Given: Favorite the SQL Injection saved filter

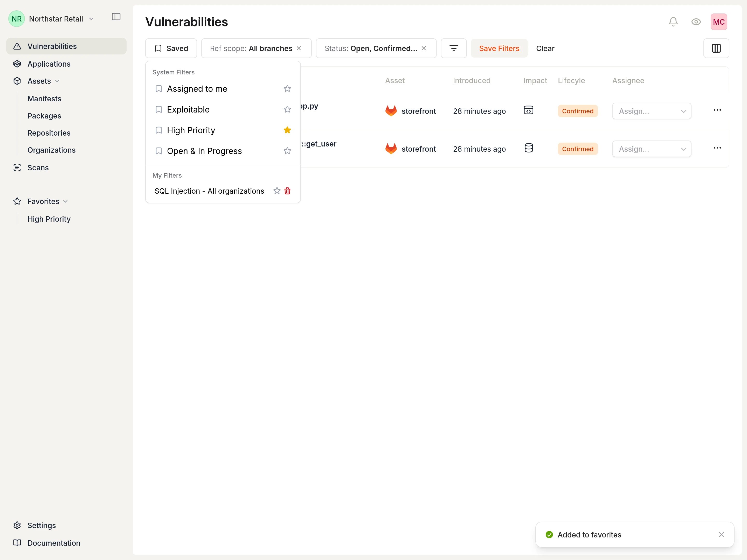Looking at the screenshot, I should 277,191.
